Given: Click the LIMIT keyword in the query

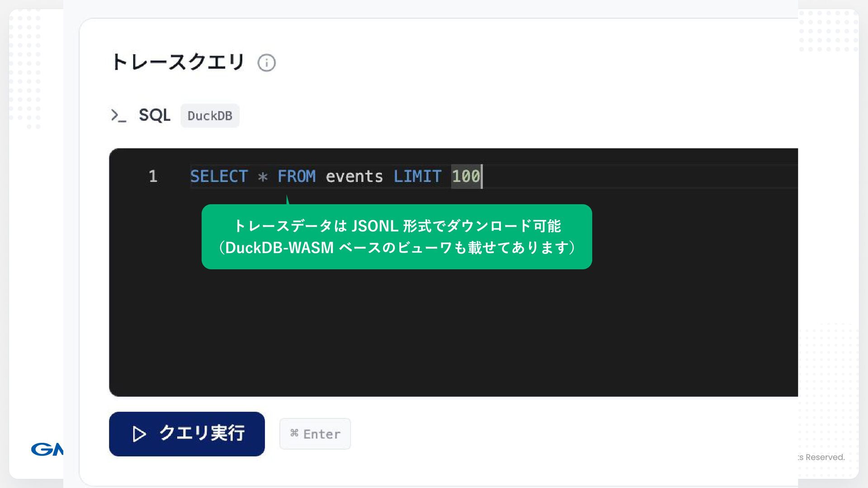Looking at the screenshot, I should click(417, 176).
